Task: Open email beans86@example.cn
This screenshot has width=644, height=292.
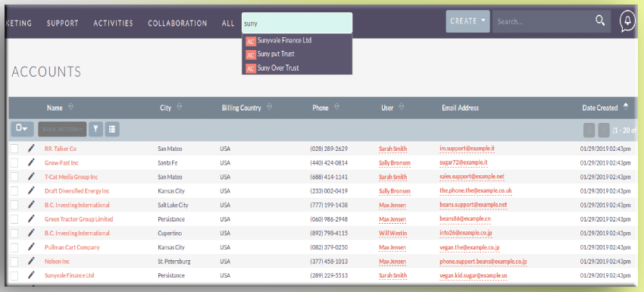Action: [465, 219]
